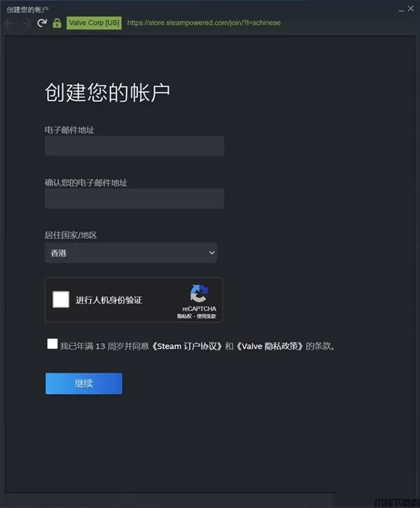Focus the 电子邮件地址 input field

(x=134, y=146)
